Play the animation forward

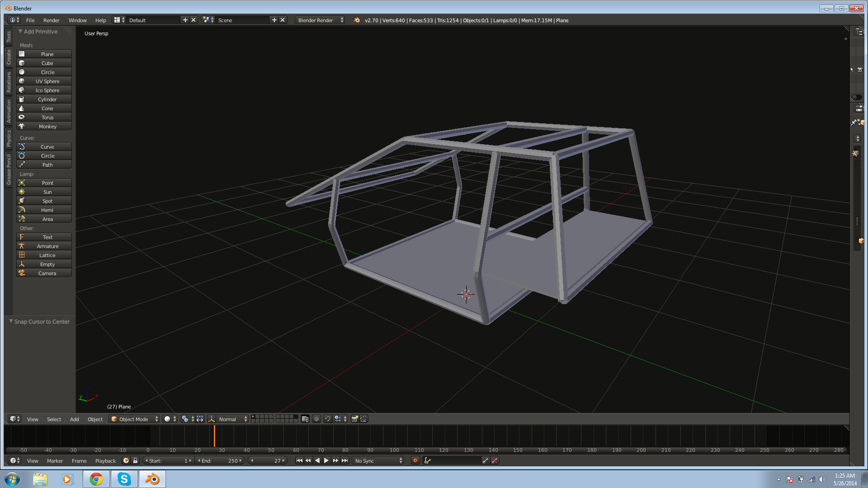(x=326, y=460)
